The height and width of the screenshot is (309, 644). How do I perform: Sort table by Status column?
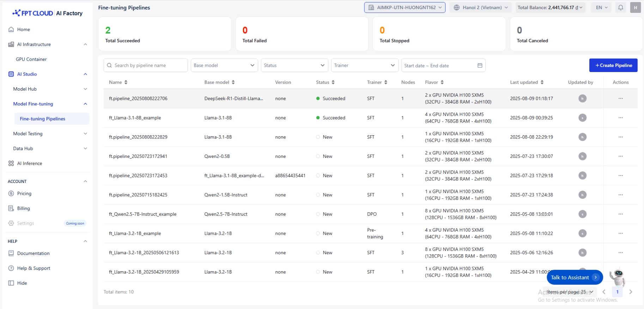coord(333,82)
